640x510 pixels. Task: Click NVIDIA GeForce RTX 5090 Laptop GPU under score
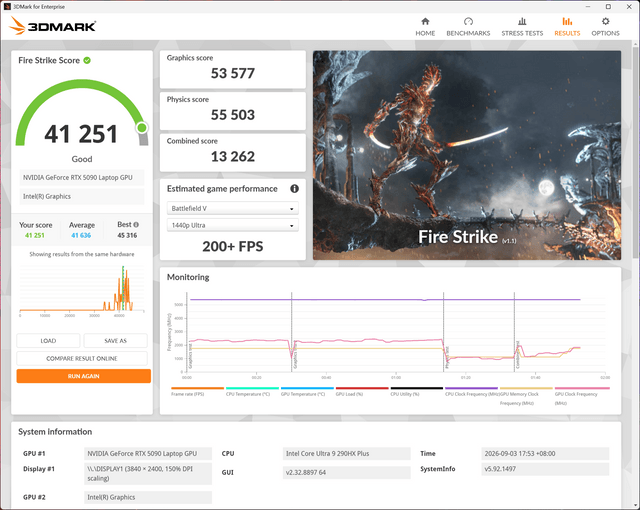(x=82, y=177)
